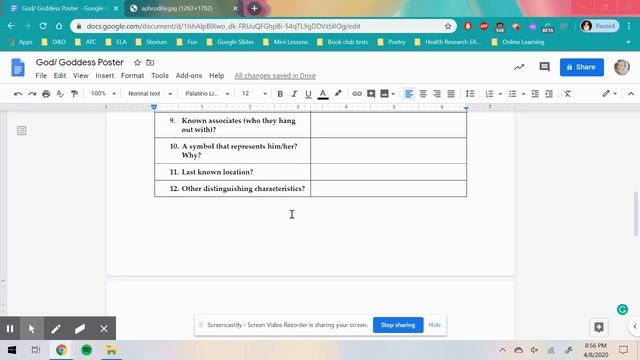Open the Edit menu
640x360 pixels.
click(x=60, y=76)
